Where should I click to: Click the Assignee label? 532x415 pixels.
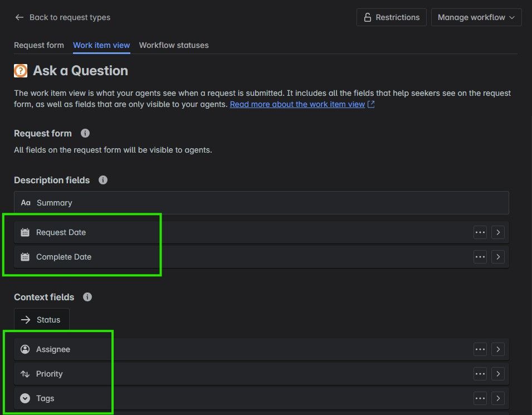53,349
